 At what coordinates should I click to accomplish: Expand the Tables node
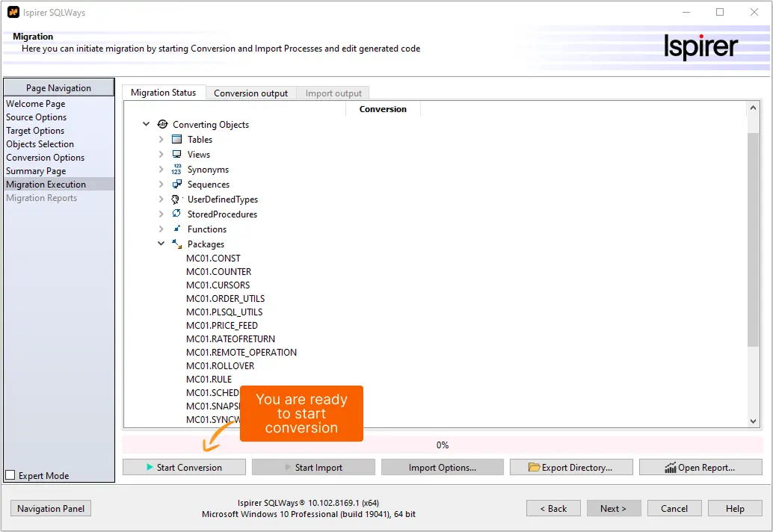(161, 140)
